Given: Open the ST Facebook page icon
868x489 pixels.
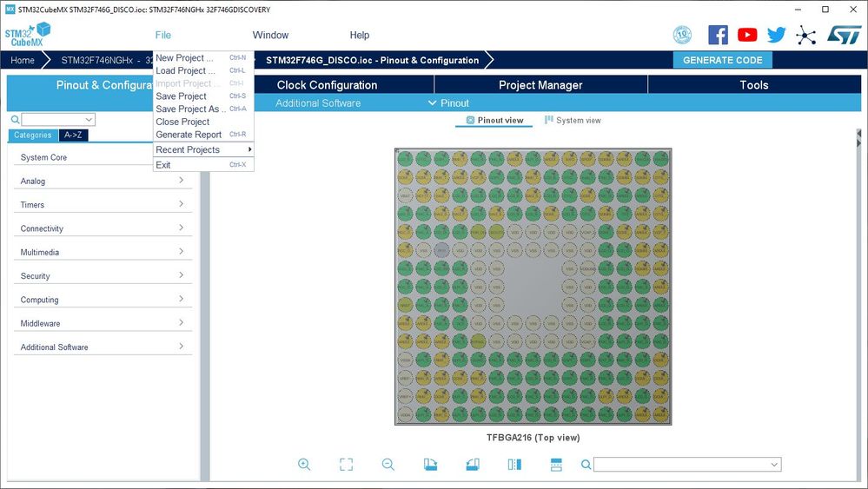Looking at the screenshot, I should pyautogui.click(x=718, y=35).
